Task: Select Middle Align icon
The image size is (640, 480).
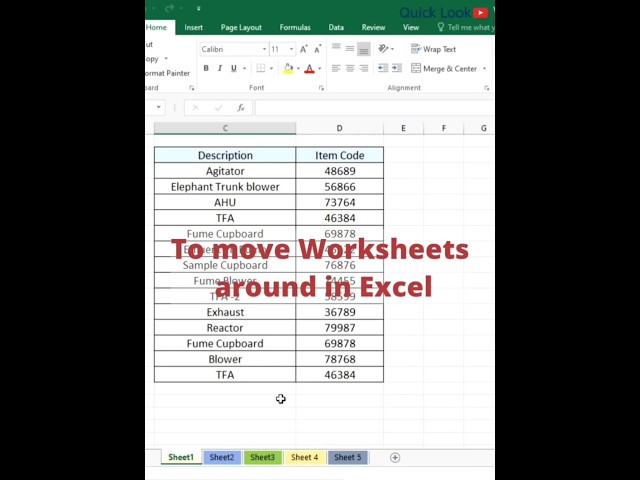Action: (350, 49)
